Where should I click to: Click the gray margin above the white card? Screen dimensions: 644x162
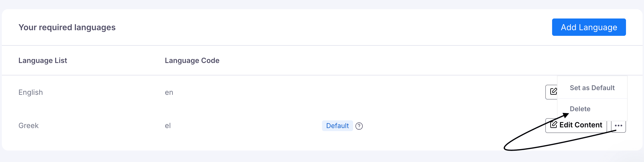[x=322, y=4]
